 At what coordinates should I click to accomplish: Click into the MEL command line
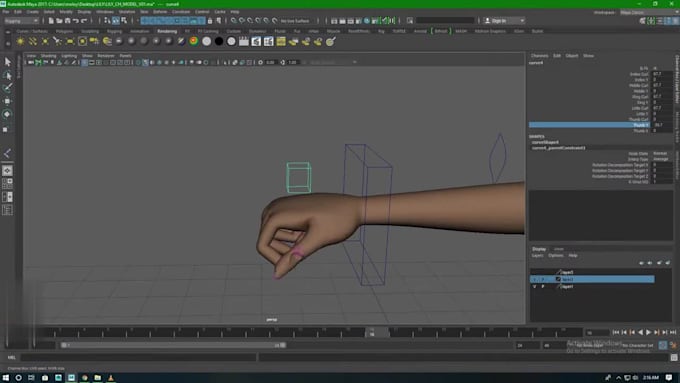139,357
